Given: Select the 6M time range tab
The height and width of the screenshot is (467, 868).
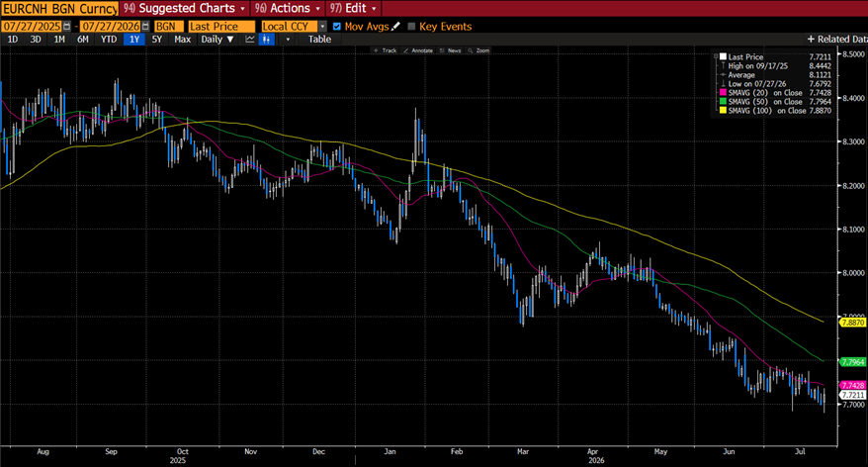Looking at the screenshot, I should (82, 39).
